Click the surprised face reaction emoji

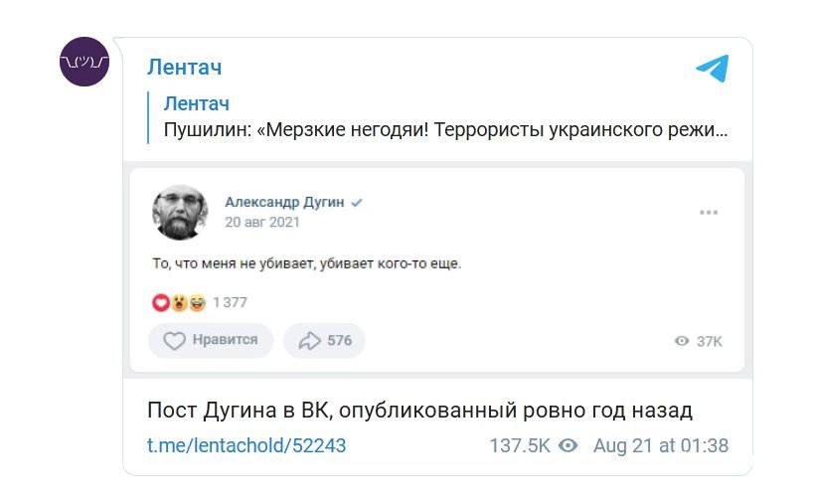[x=180, y=302]
